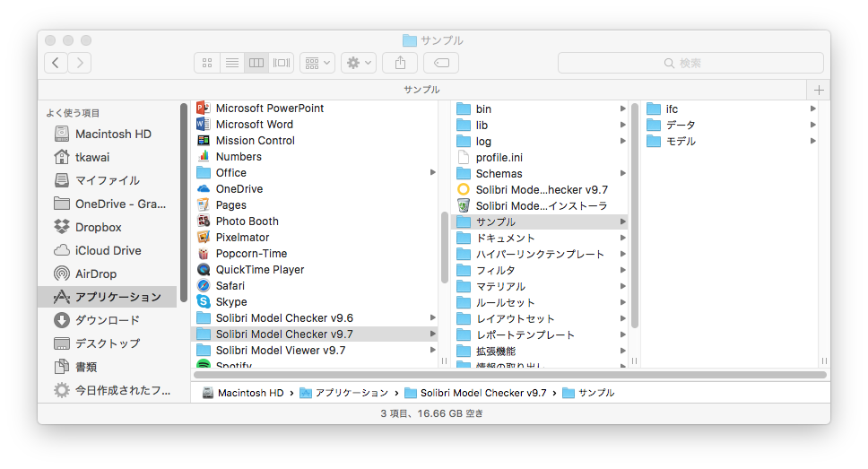Go back with the left arrow
868x469 pixels.
pos(56,63)
